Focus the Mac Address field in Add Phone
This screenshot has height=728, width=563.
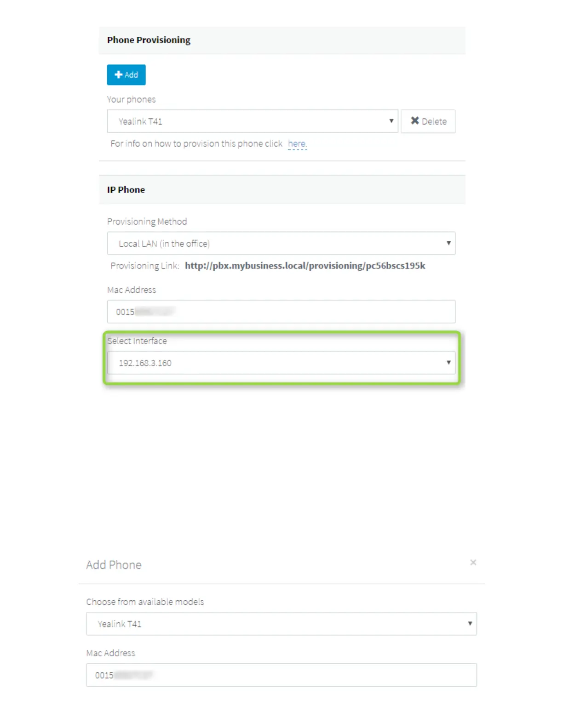pos(281,675)
